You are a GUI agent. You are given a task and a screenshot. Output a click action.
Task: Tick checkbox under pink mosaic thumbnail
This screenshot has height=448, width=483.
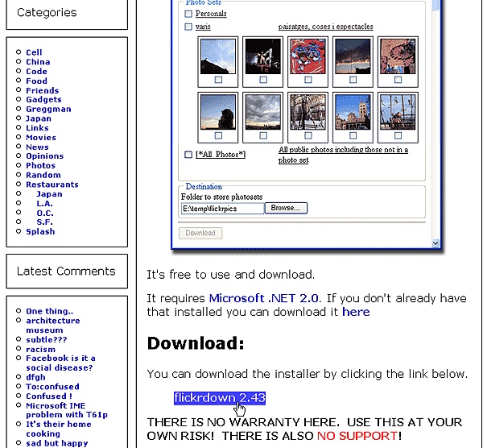tap(398, 80)
